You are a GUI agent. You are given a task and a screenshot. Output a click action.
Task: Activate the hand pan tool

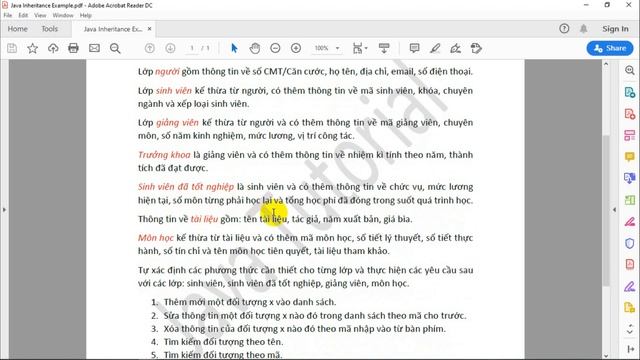click(255, 48)
